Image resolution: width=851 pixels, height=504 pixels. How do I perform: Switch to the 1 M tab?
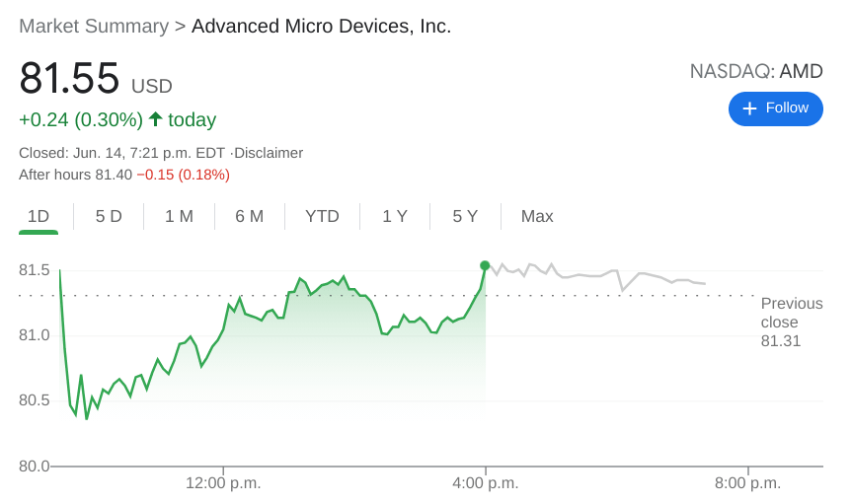point(179,216)
